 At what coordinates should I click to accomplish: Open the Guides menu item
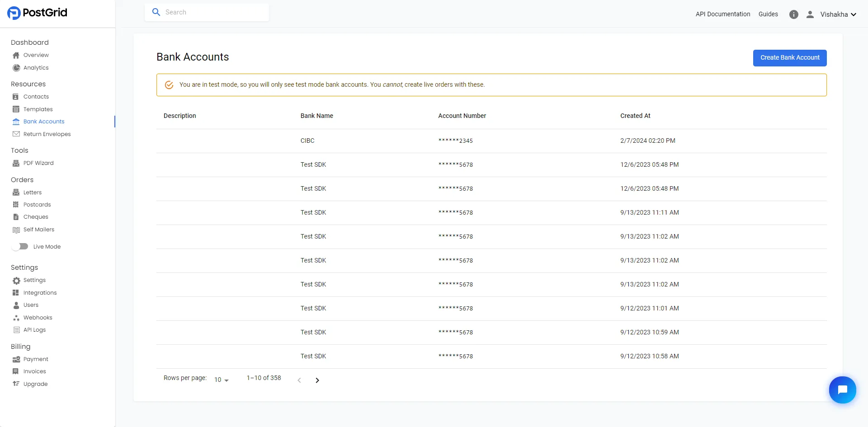[x=768, y=14]
